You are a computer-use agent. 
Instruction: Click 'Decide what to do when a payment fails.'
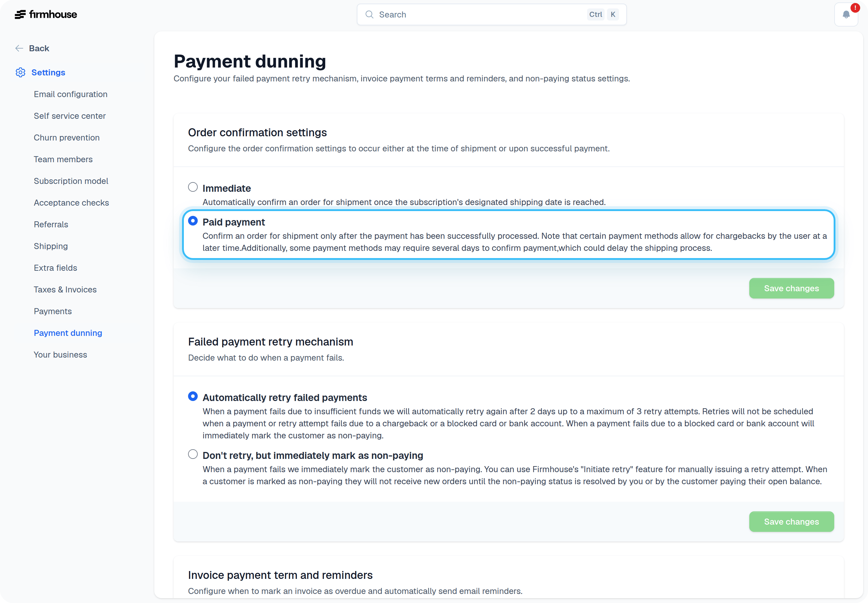click(266, 358)
